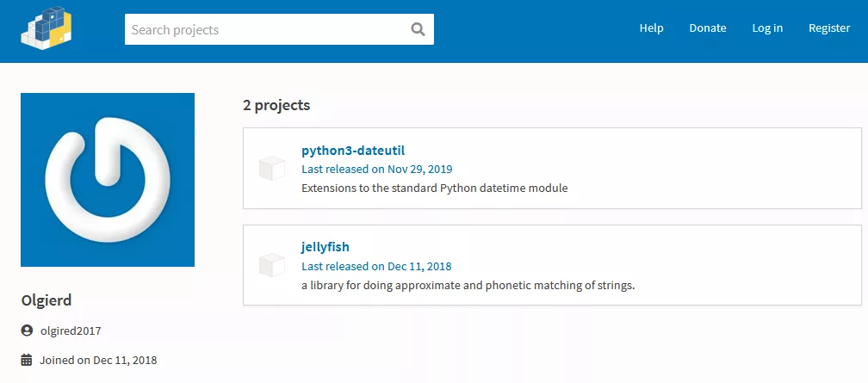Open the Help menu item

tap(651, 28)
